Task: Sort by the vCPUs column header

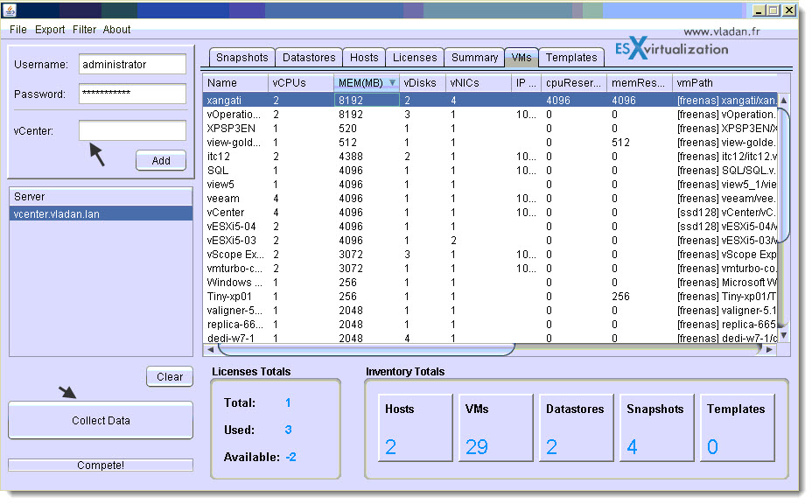Action: point(301,83)
